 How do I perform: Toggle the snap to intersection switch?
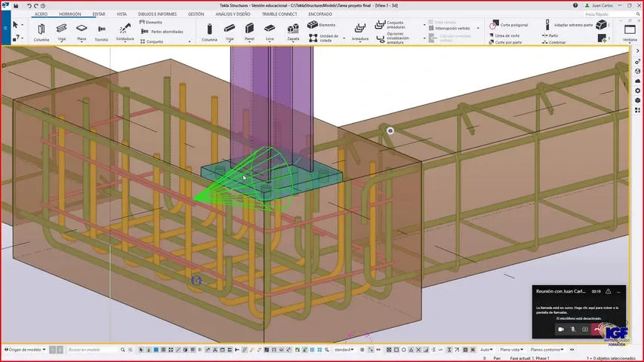[418, 350]
